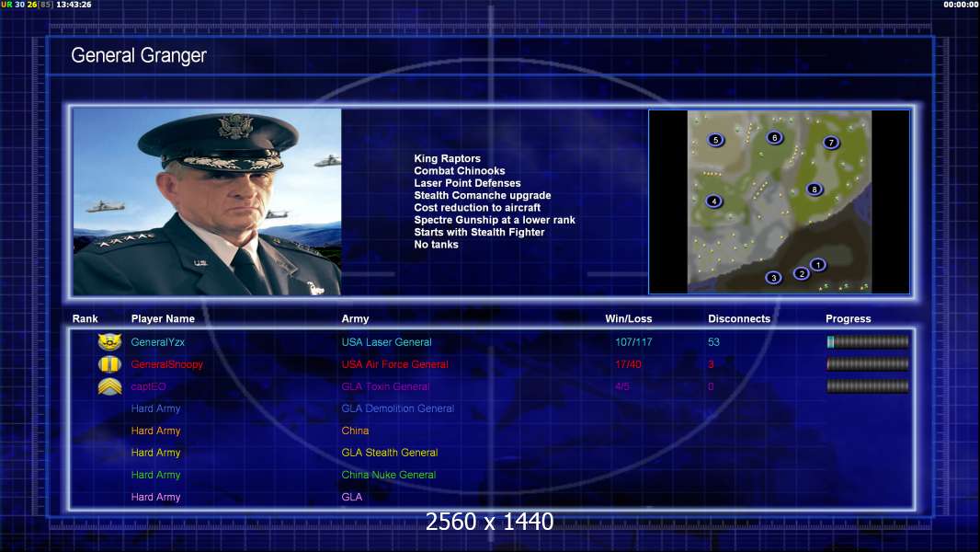Click the last row's GLA army text

352,497
